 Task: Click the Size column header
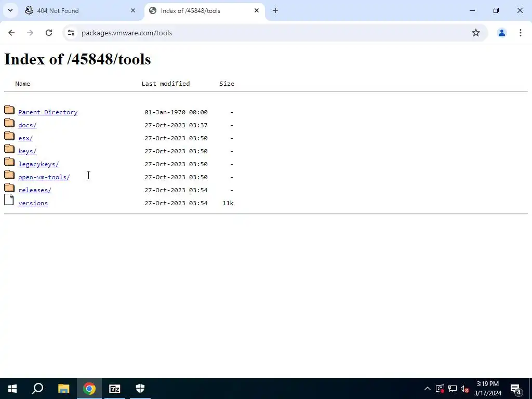tap(227, 84)
